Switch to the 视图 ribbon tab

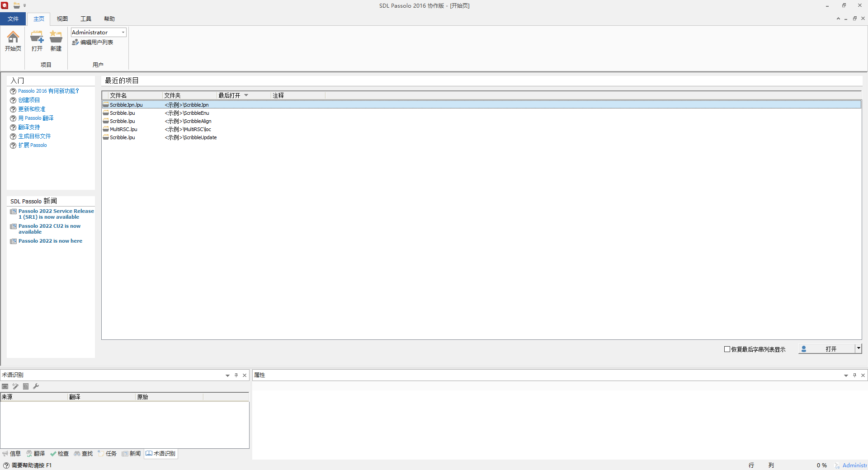click(x=62, y=19)
